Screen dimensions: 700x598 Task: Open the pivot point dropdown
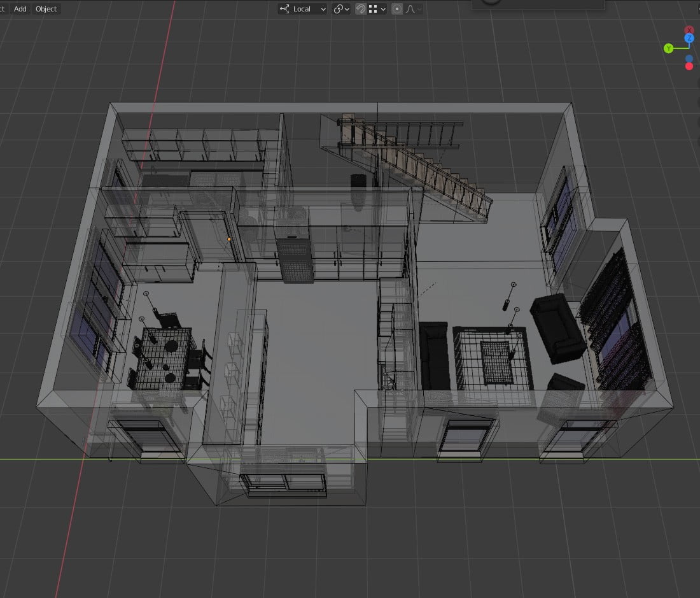coord(342,9)
